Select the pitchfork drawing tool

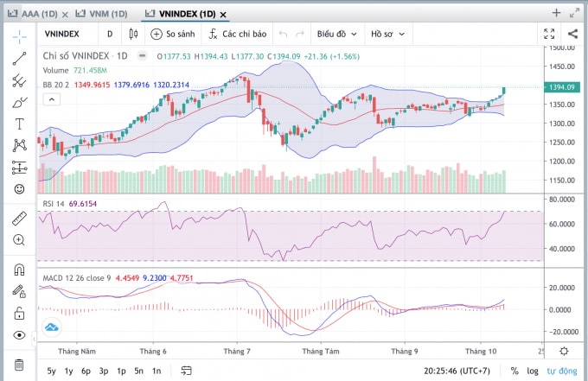tap(19, 80)
